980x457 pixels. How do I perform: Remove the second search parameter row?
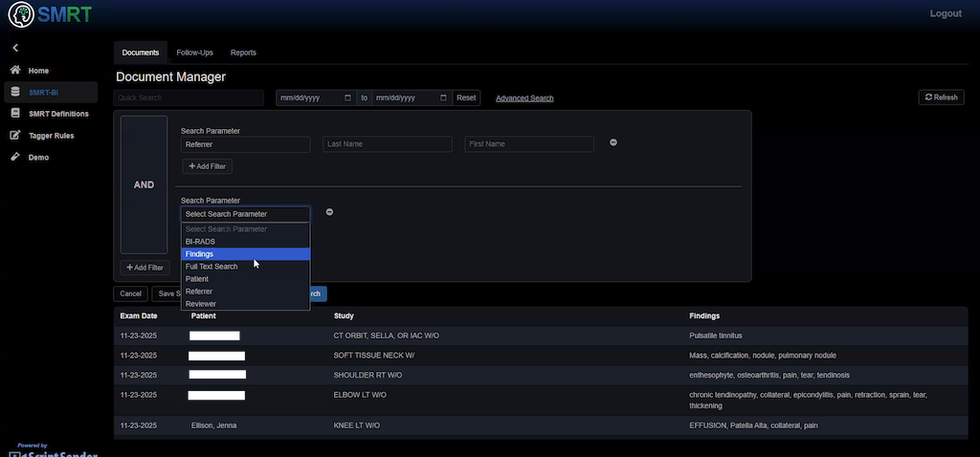329,212
